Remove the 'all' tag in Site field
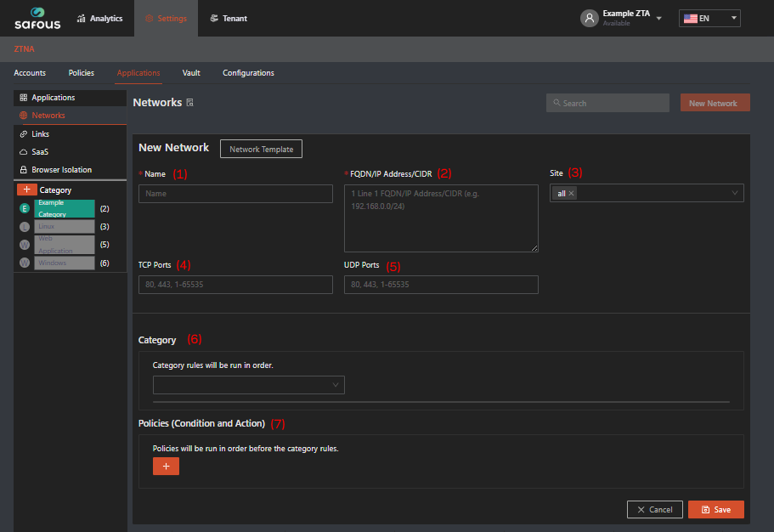 tap(572, 194)
